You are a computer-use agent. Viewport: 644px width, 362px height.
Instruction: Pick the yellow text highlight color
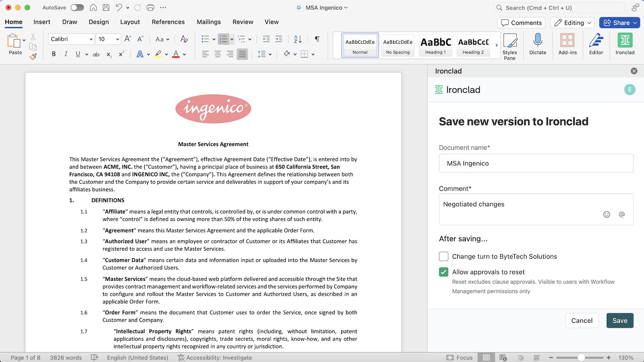[x=158, y=54]
